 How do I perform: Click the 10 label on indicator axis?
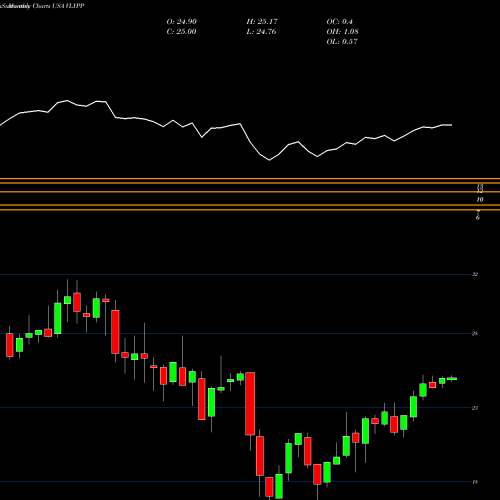pos(480,200)
